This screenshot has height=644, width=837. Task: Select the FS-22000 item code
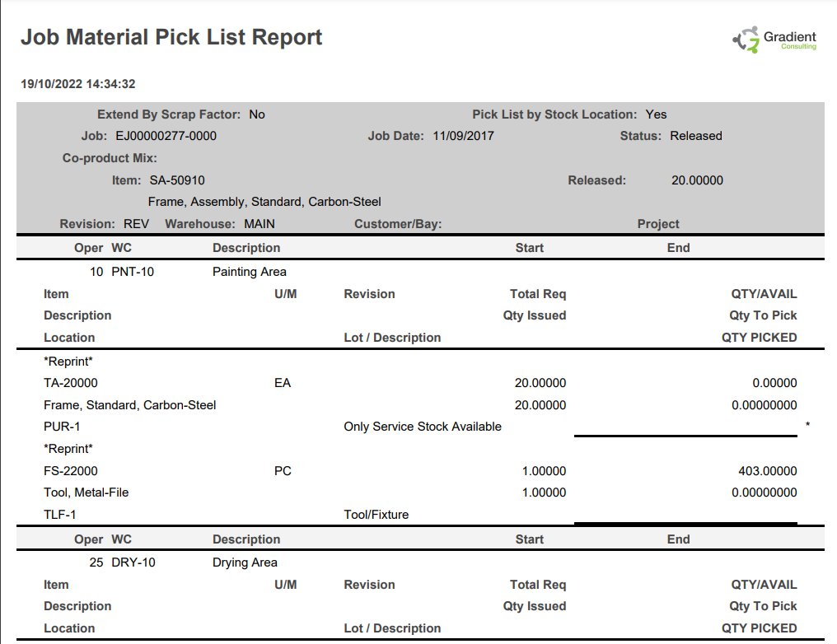click(x=71, y=471)
